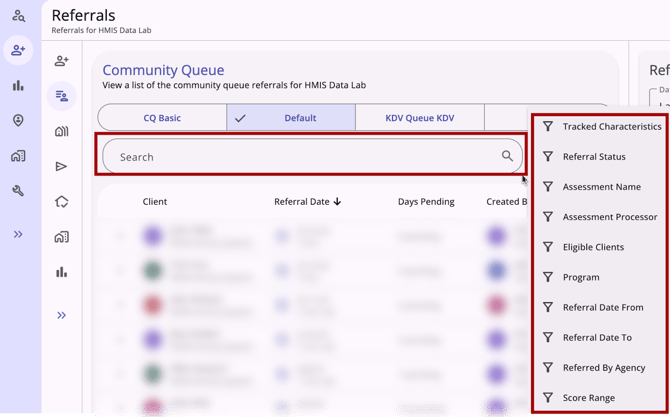Open the reports bar chart icon in left rail
The image size is (670, 417).
click(x=18, y=86)
